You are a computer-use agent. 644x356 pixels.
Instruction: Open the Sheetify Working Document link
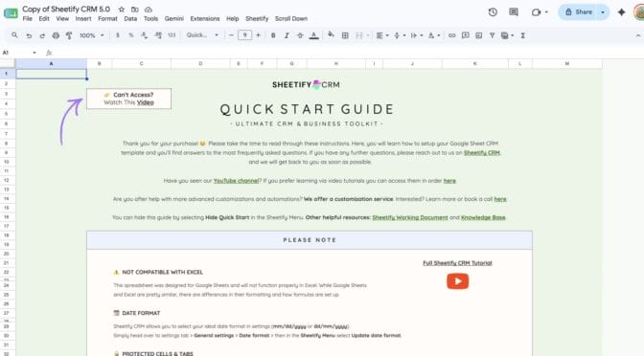tap(410, 217)
